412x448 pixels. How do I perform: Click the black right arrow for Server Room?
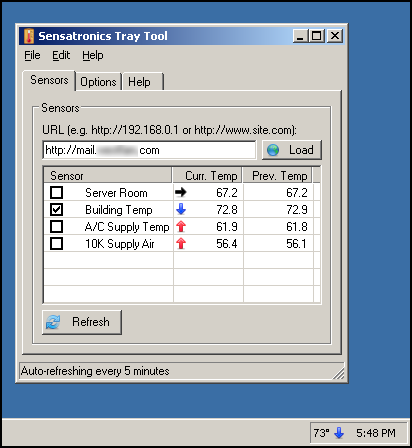click(181, 192)
